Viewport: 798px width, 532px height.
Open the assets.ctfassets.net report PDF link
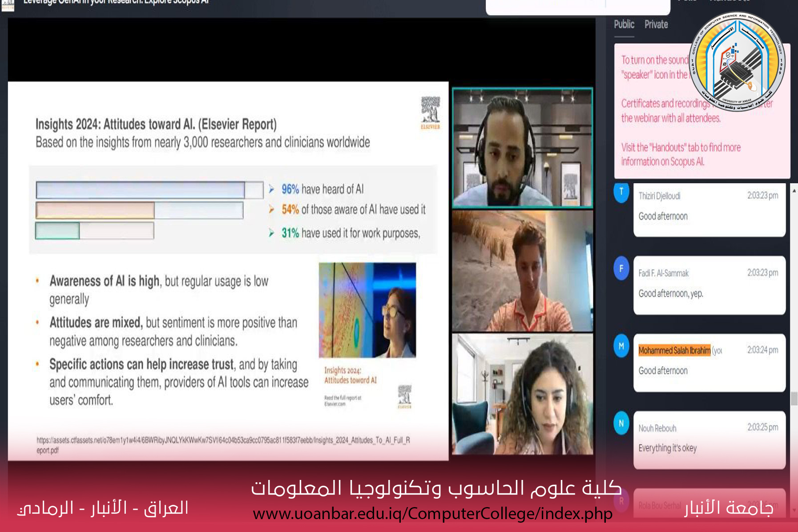point(223,445)
